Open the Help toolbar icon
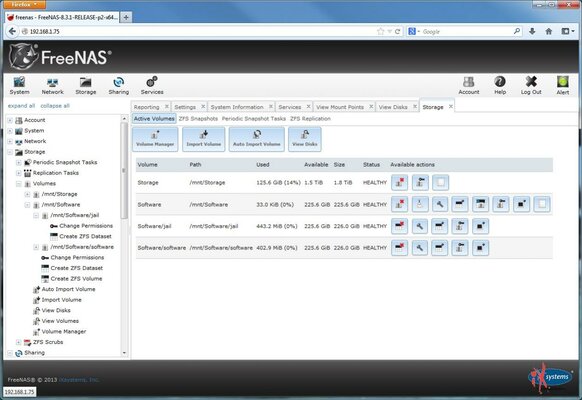 [x=500, y=86]
